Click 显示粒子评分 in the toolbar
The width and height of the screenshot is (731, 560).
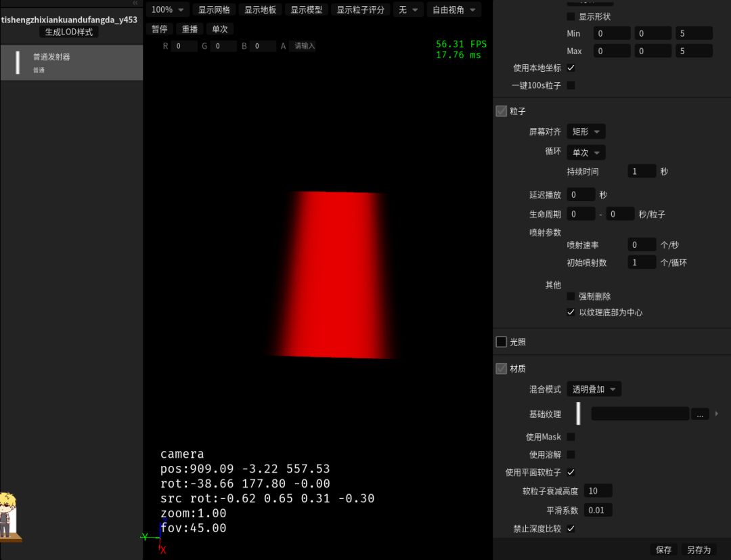[x=360, y=10]
